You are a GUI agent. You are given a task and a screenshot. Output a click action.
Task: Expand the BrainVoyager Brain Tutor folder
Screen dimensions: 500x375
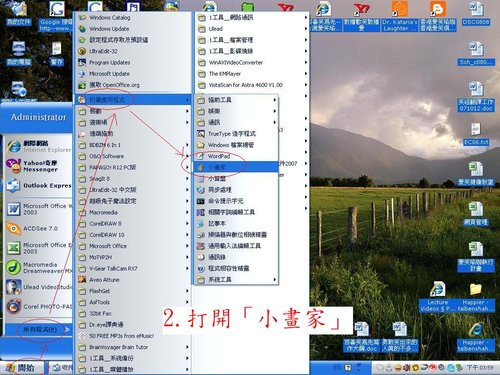tap(133, 347)
